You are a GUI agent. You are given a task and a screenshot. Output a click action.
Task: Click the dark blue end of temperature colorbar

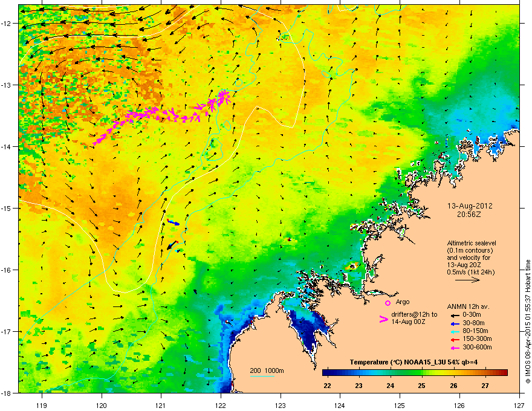(x=328, y=373)
